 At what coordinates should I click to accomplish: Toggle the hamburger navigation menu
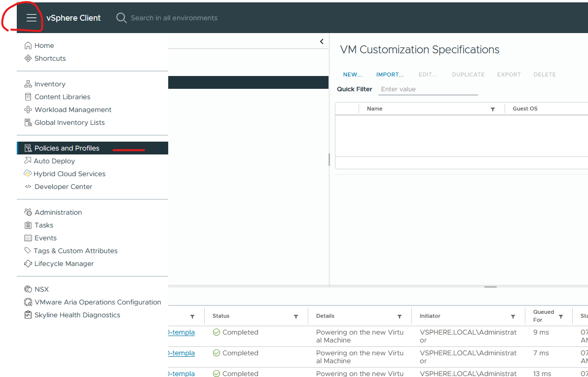pos(32,18)
